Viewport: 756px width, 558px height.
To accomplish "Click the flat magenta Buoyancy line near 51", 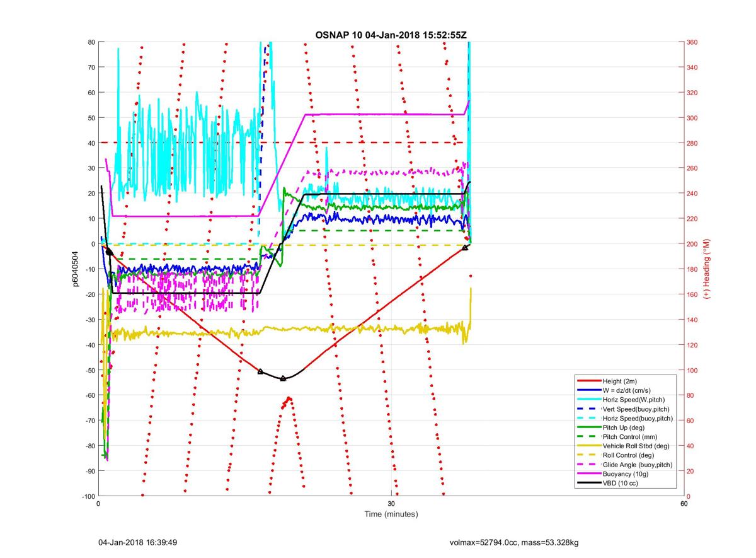I will (x=384, y=114).
